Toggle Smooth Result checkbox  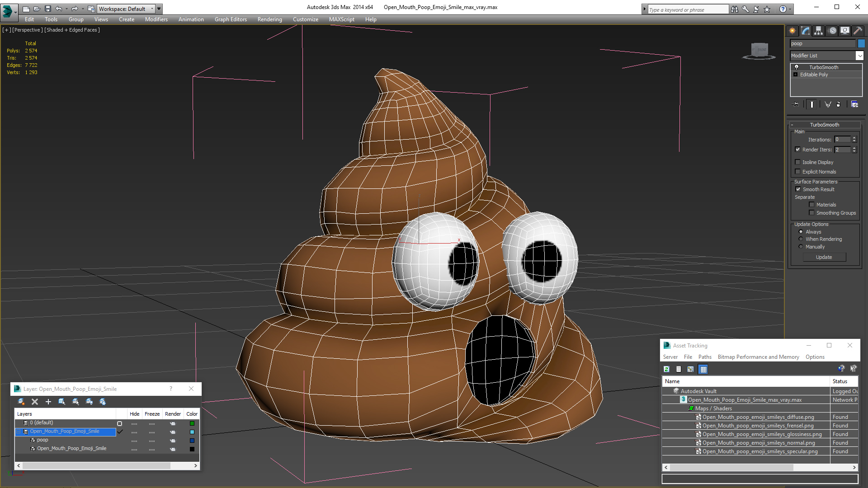[798, 189]
